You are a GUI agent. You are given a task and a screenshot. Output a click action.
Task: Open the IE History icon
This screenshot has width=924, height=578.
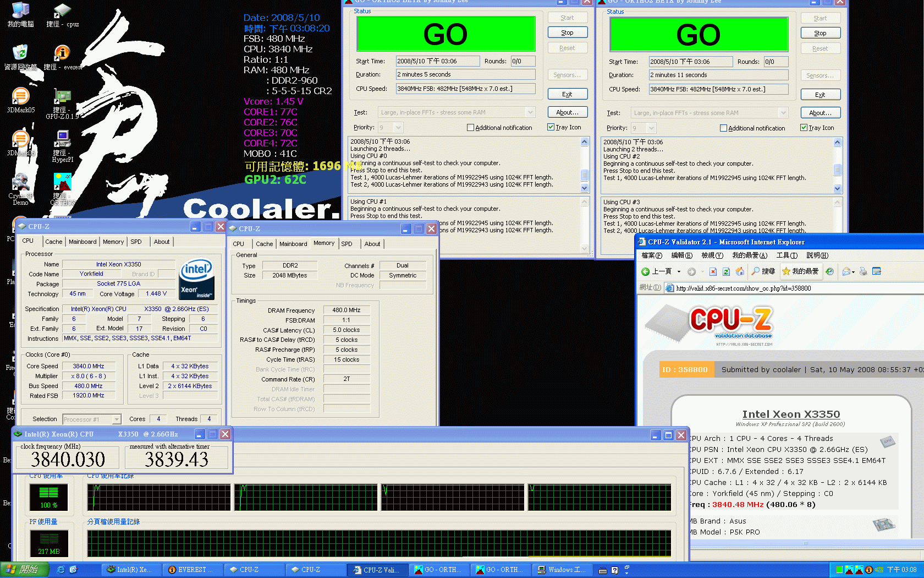tap(829, 271)
